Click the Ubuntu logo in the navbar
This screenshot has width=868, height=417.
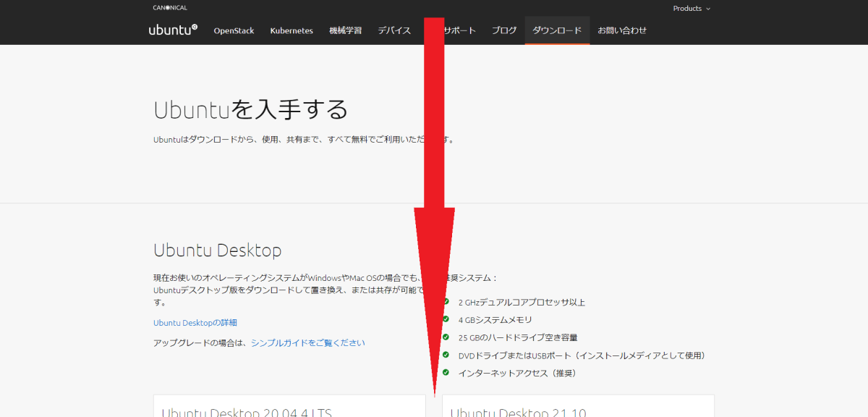pos(173,30)
